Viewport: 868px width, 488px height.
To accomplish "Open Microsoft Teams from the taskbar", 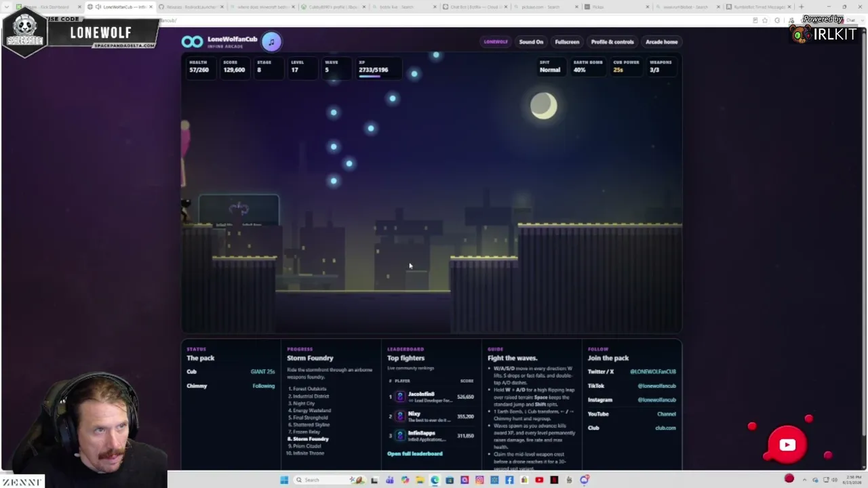I will (x=390, y=480).
